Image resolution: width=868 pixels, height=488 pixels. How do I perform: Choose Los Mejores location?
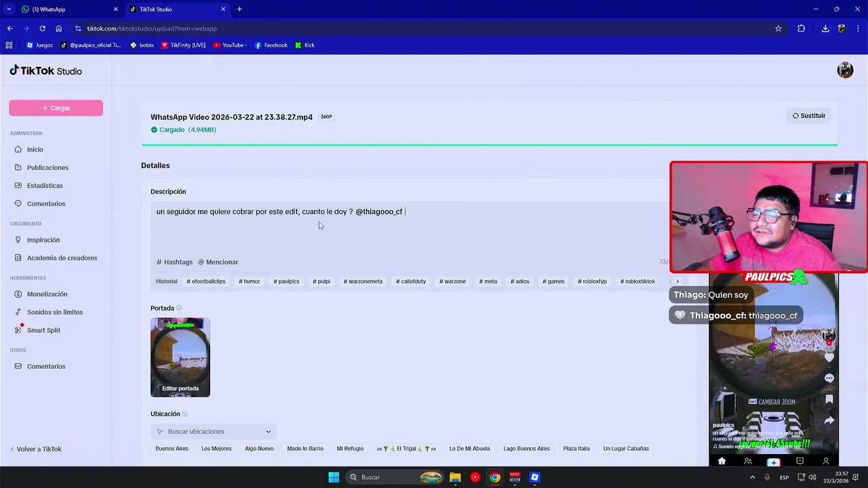216,449
